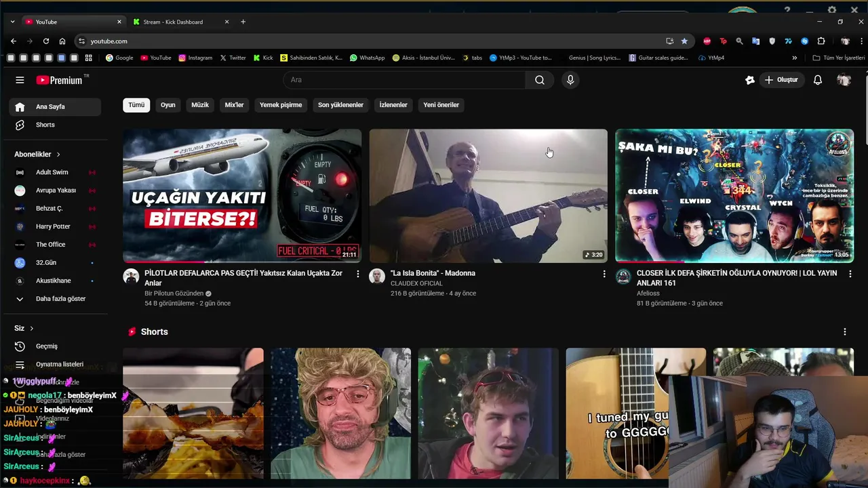Select the Yemek pişirme filter chip
The image size is (868, 488).
coord(281,105)
